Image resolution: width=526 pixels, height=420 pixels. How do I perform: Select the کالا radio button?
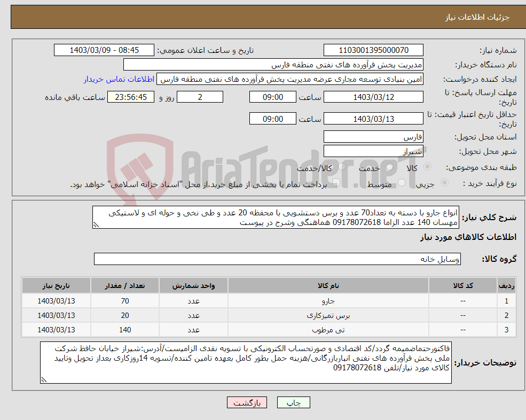click(x=428, y=167)
